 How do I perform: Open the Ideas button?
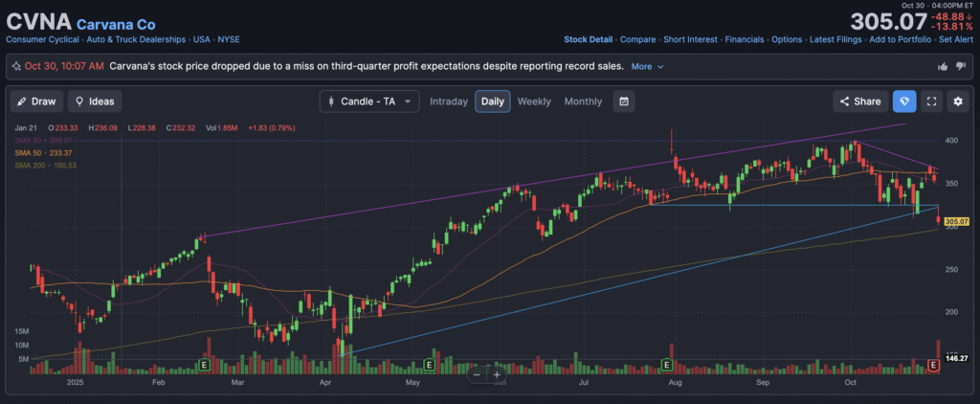(94, 101)
